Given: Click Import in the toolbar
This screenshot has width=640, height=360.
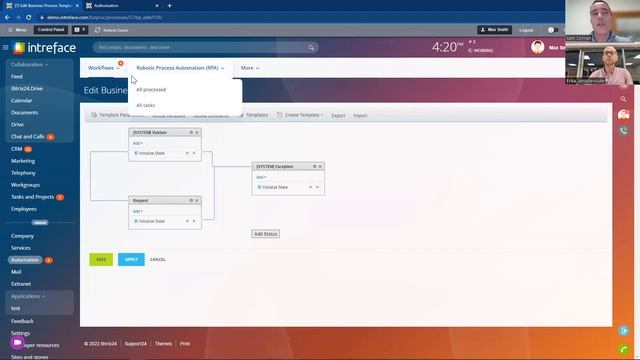Looking at the screenshot, I should pyautogui.click(x=360, y=116).
